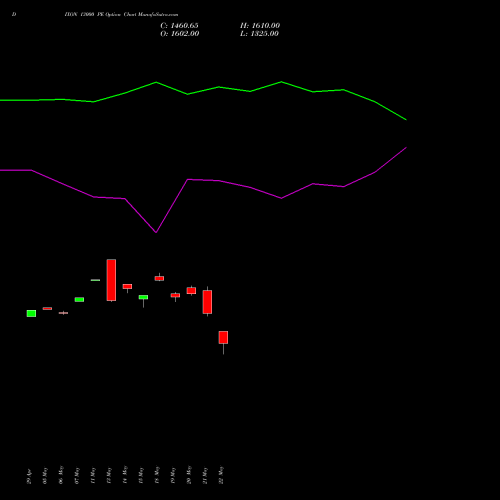Image resolution: width=500 pixels, height=500 pixels.
Task: Select the green candle above 07 May
Action: 79,299
